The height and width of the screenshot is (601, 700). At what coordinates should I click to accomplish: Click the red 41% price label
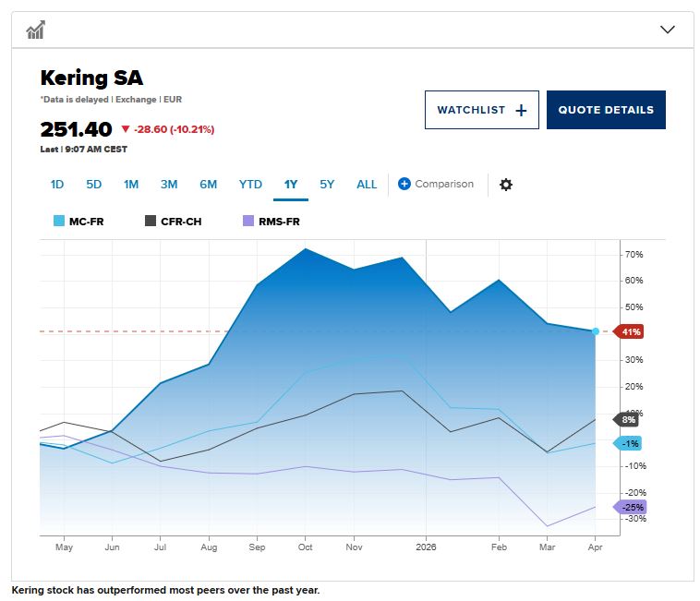[632, 331]
